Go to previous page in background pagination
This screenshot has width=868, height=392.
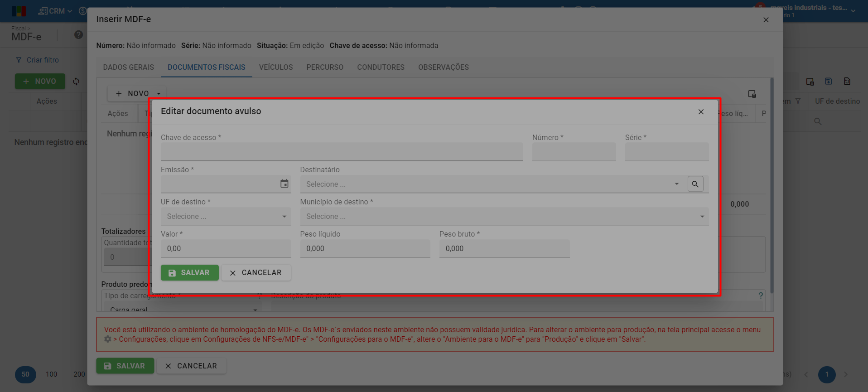806,374
